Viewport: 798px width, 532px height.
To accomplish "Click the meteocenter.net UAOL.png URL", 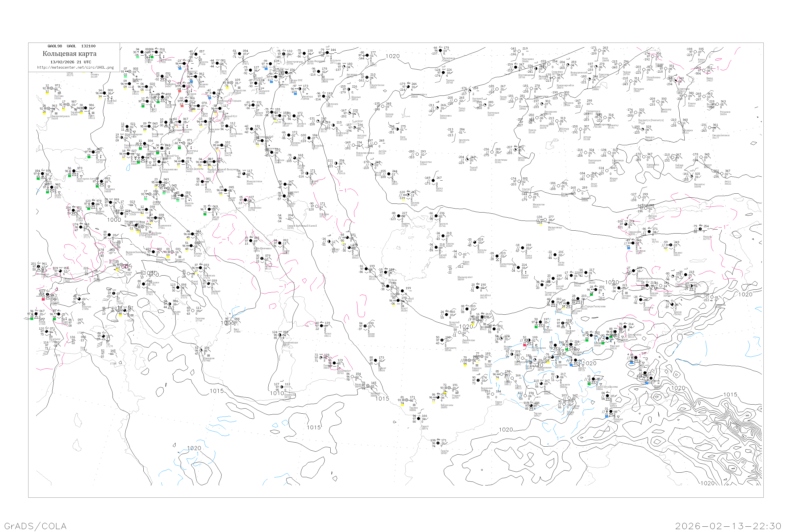I will pyautogui.click(x=75, y=68).
